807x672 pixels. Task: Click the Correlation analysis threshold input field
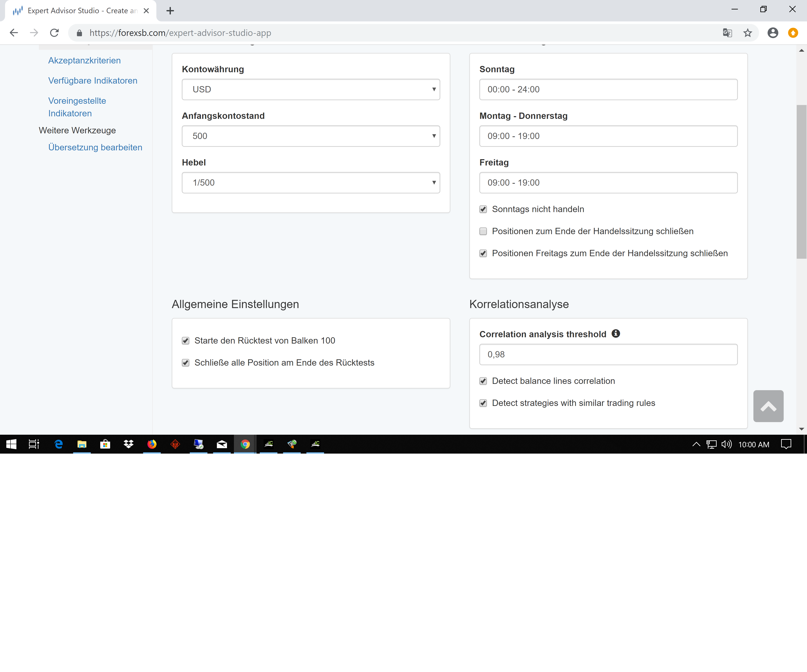[608, 354]
